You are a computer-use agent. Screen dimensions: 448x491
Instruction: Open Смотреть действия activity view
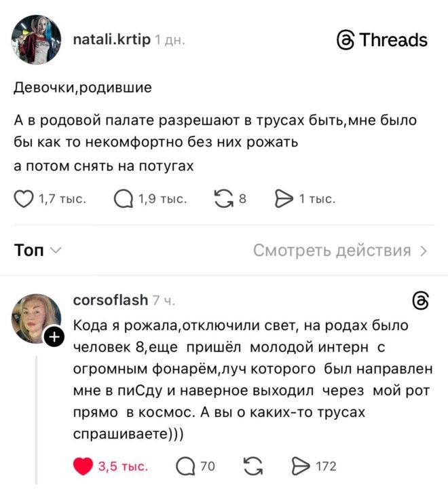[340, 251]
